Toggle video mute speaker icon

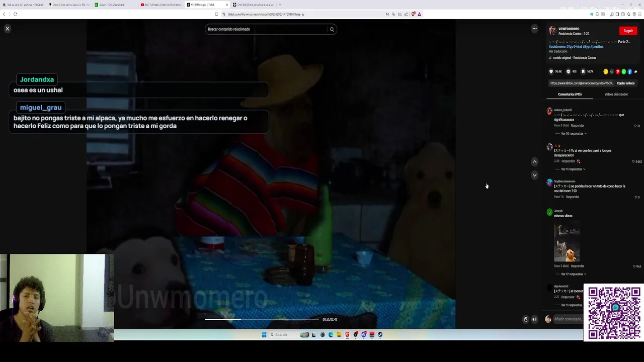pyautogui.click(x=534, y=319)
